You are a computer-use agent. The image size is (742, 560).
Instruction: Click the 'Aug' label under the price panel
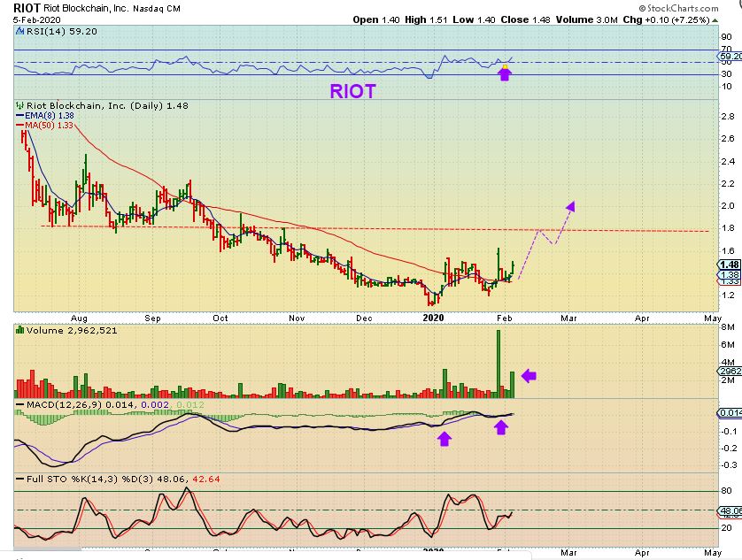pos(79,318)
